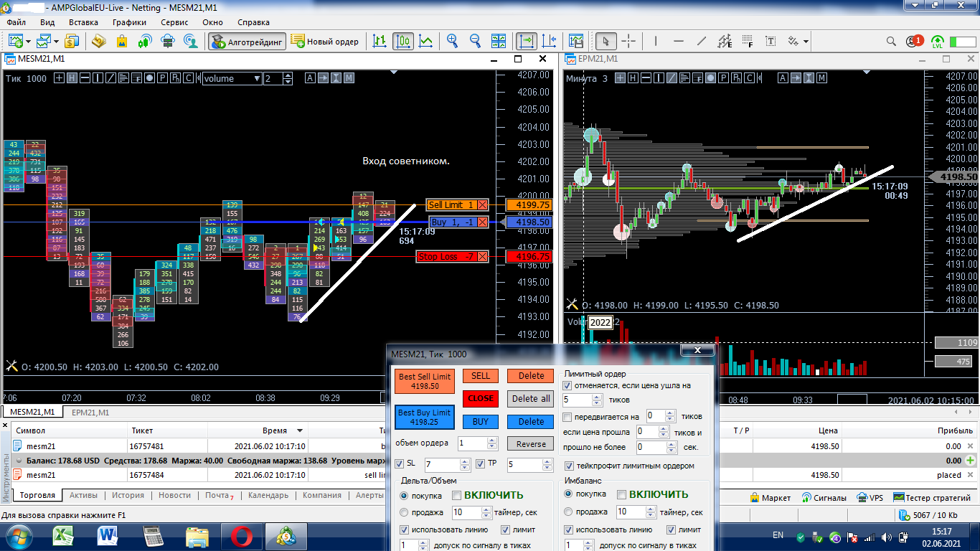Image resolution: width=980 pixels, height=551 pixels.
Task: Click the orange Sell Limit 1 order label
Action: pos(456,205)
